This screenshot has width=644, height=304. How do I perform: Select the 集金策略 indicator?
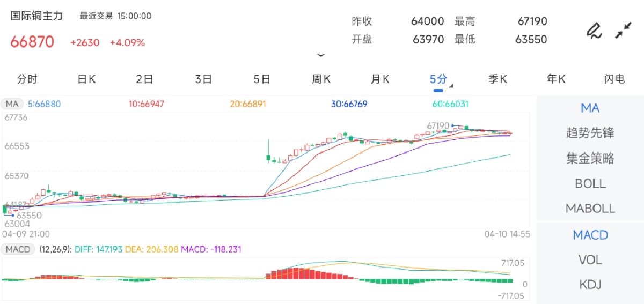(590, 158)
